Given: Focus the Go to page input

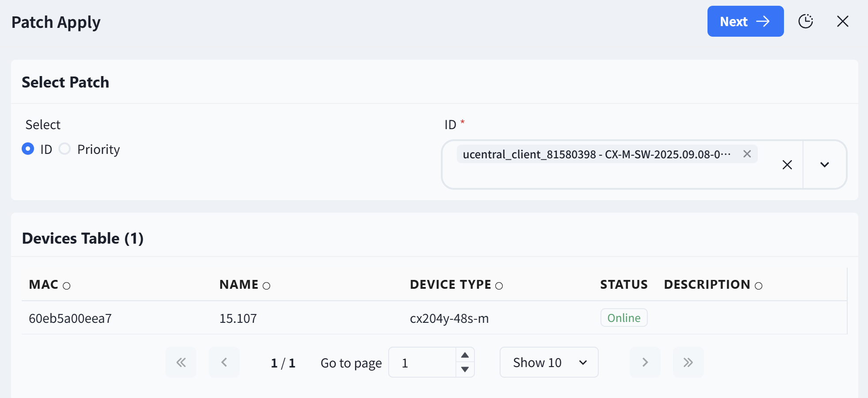Looking at the screenshot, I should coord(422,362).
